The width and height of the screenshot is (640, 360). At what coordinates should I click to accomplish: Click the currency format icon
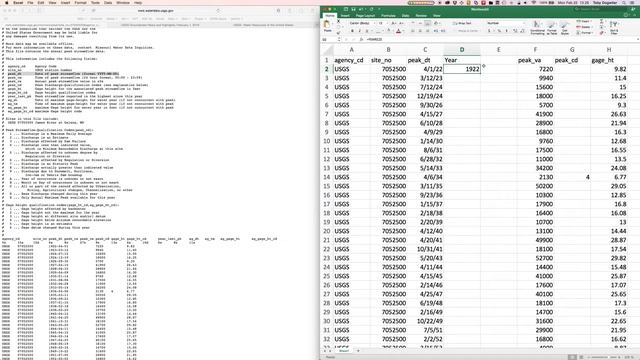tap(489, 31)
